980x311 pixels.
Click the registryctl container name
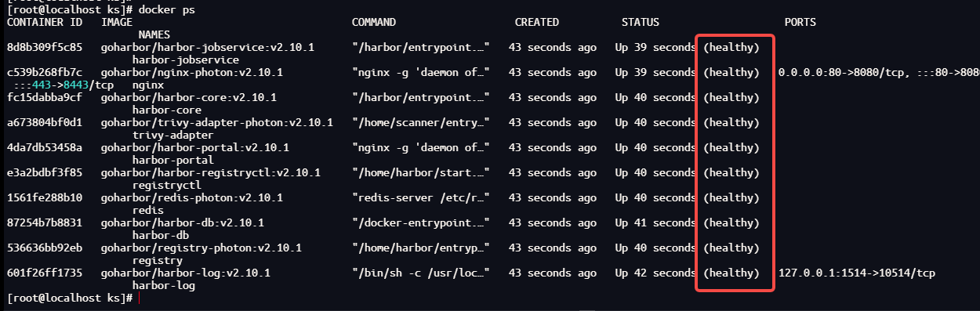pyautogui.click(x=164, y=186)
